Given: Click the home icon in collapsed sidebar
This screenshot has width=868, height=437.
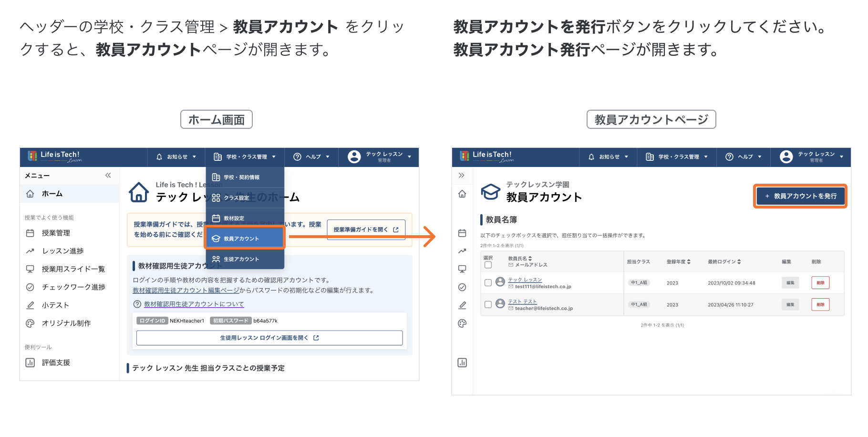Looking at the screenshot, I should (x=462, y=194).
